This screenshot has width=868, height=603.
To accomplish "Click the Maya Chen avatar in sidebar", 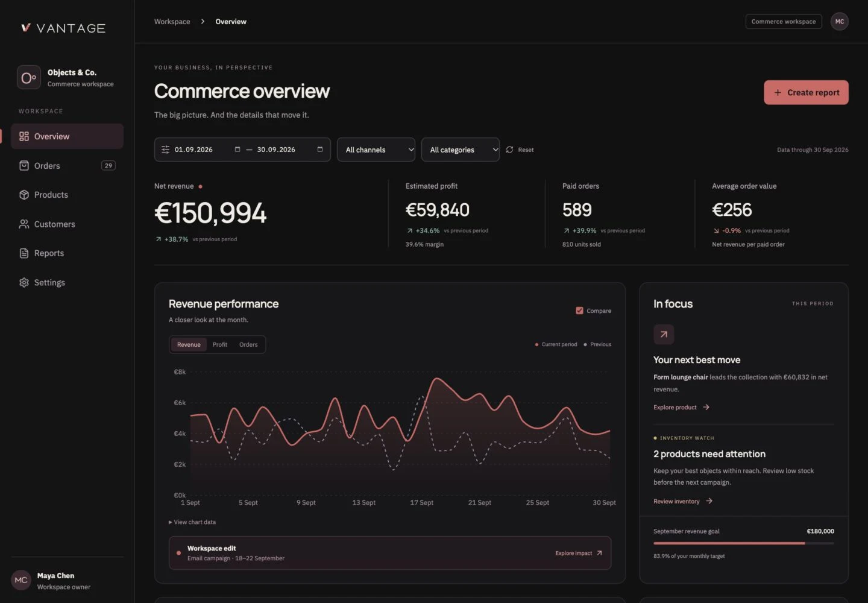I will tap(21, 580).
